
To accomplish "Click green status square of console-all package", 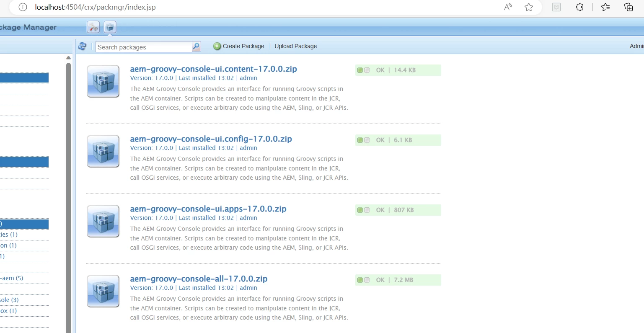I will (360, 280).
